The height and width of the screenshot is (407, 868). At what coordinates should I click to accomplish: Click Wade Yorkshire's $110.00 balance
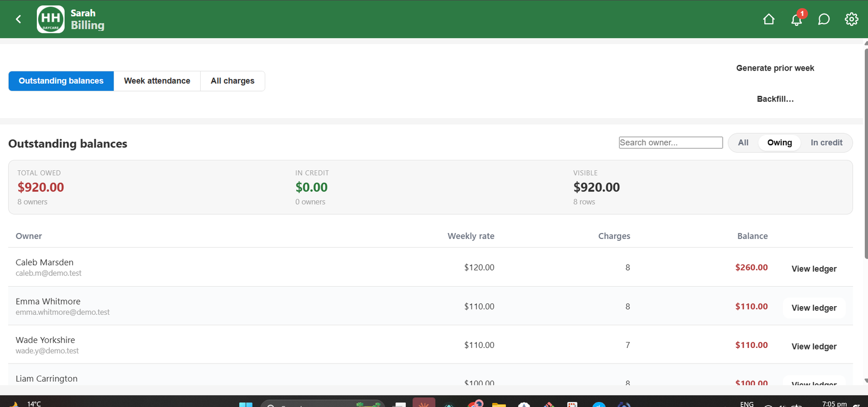click(x=751, y=345)
